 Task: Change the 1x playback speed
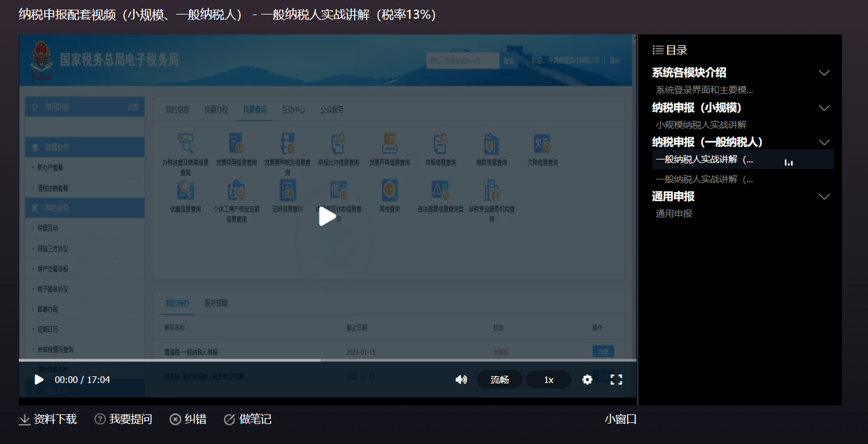[548, 379]
